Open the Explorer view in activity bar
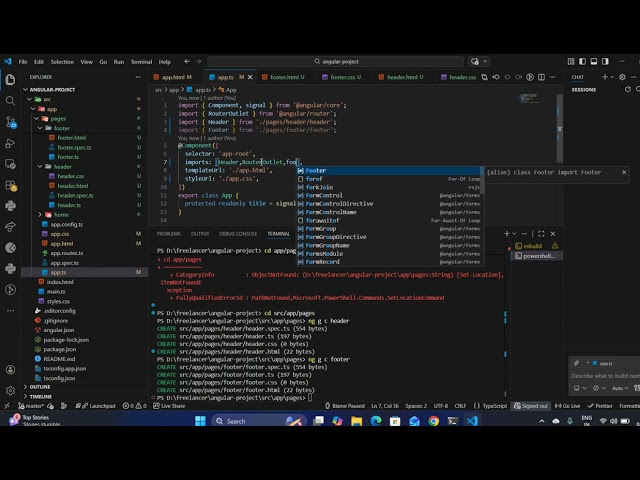This screenshot has width=640, height=480. [x=10, y=80]
